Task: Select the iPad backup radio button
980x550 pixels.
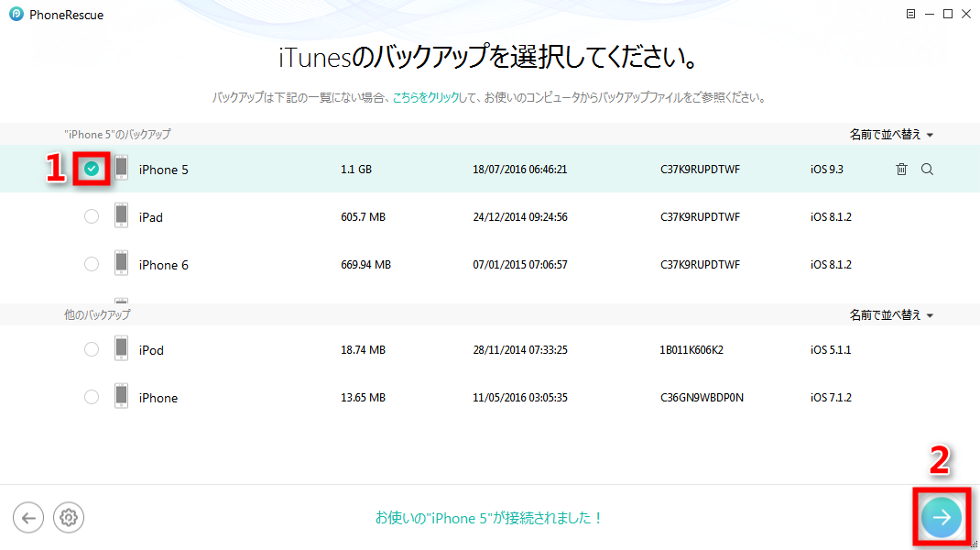Action: [92, 216]
